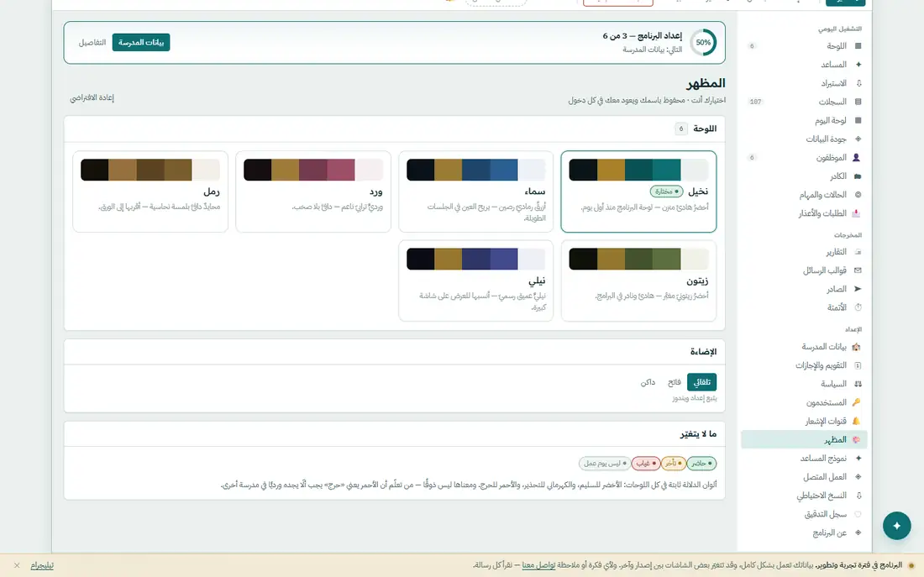This screenshot has width=924, height=577.
Task: Click the 50% setup progress ring
Action: pyautogui.click(x=703, y=43)
